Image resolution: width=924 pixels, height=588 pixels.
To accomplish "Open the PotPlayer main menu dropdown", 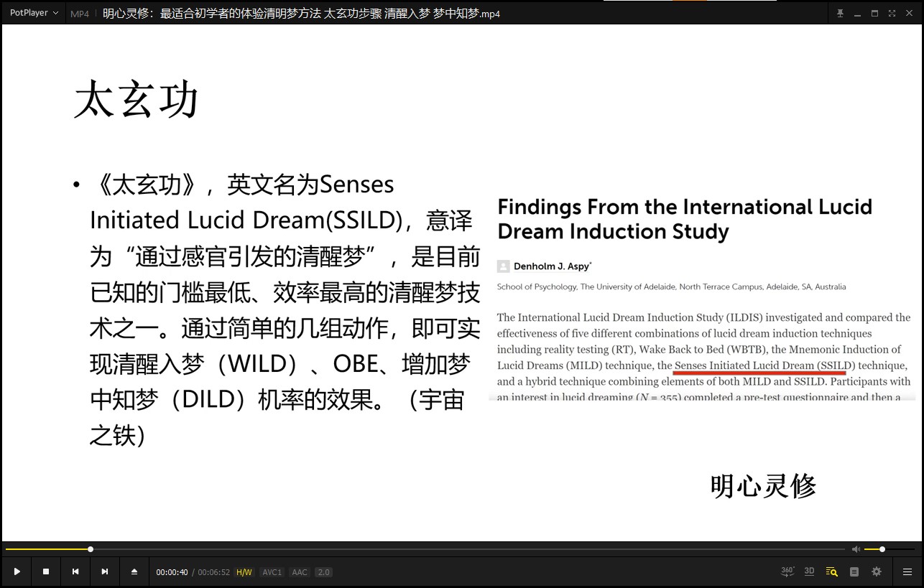I will pyautogui.click(x=34, y=13).
